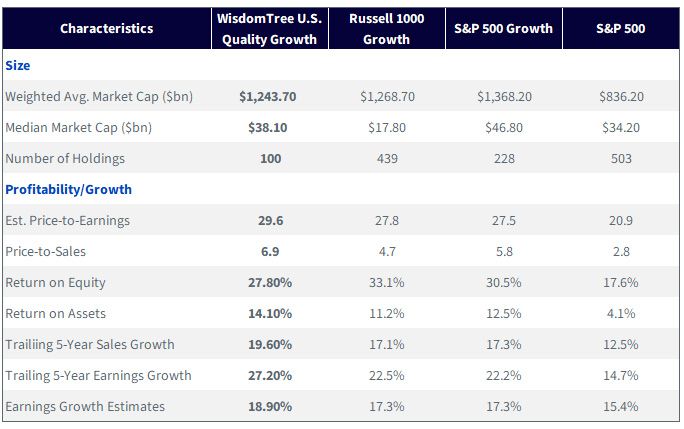684x429 pixels.
Task: Click the $1,243.70 market cap value
Action: click(267, 96)
